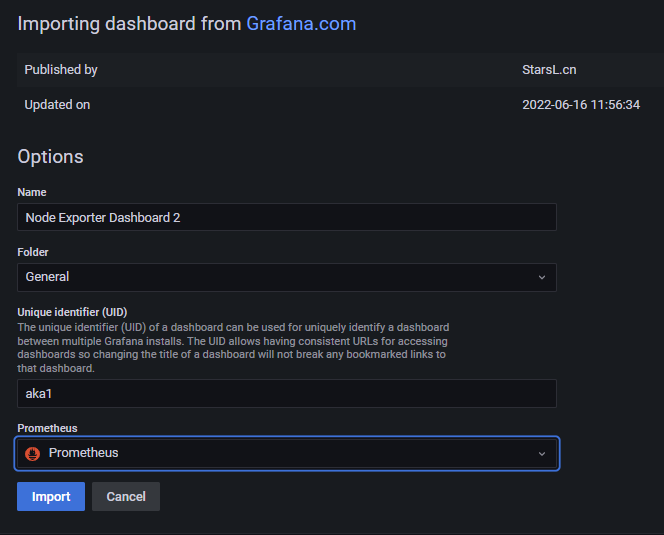Expand the Folder dropdown chevron
The image size is (664, 535).
coord(542,277)
